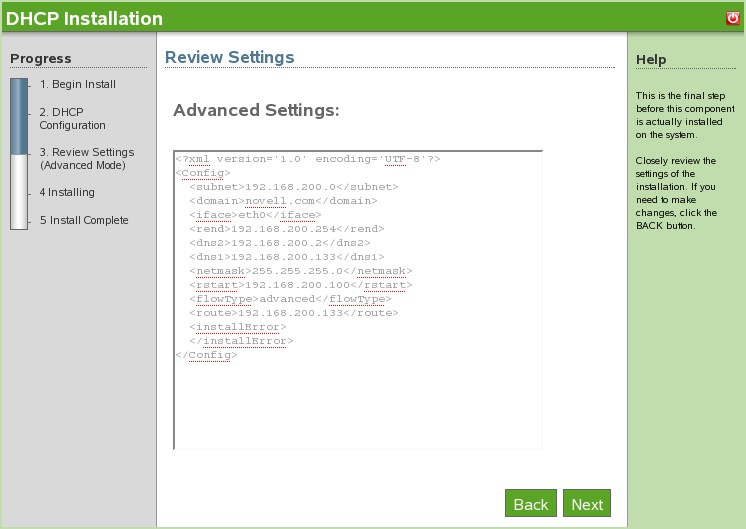Click the Help panel heading
The image size is (746, 529).
(x=651, y=59)
